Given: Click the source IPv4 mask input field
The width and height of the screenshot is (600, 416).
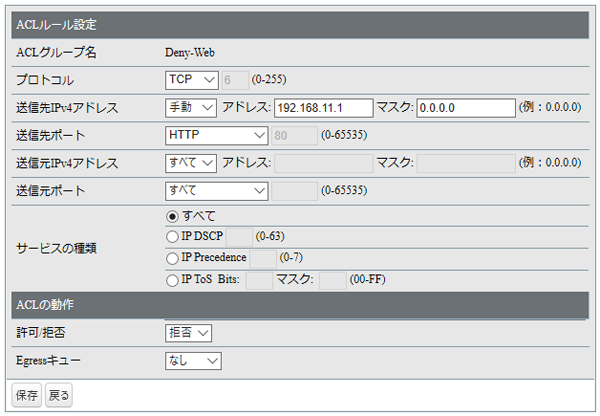Looking at the screenshot, I should click(465, 162).
